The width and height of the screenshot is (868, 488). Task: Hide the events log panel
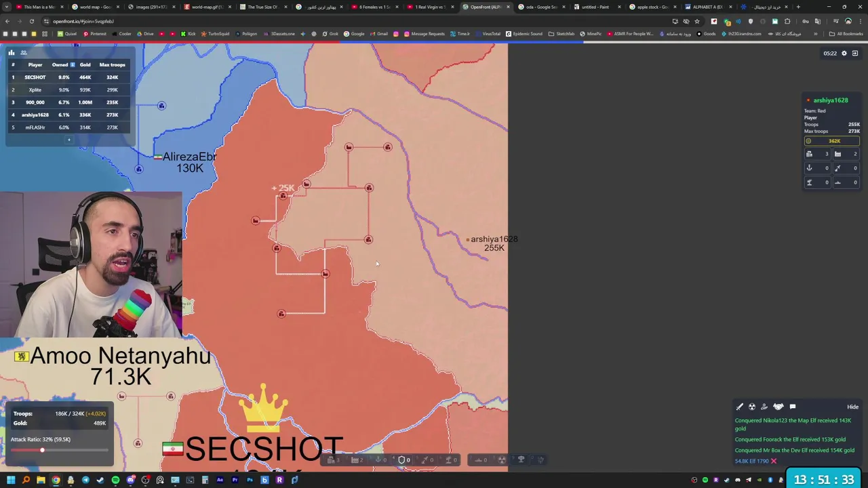pyautogui.click(x=852, y=407)
